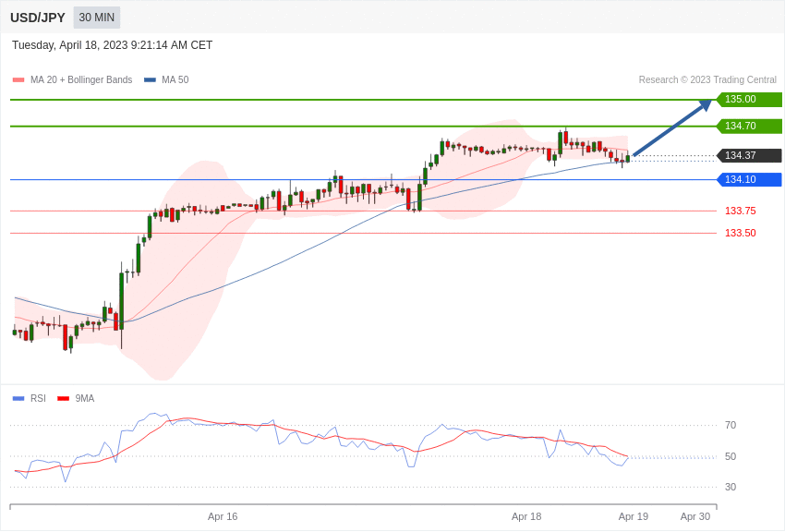
Task: Click the MA 20 + Bollinger Bands legend swatch
Action: pos(18,80)
